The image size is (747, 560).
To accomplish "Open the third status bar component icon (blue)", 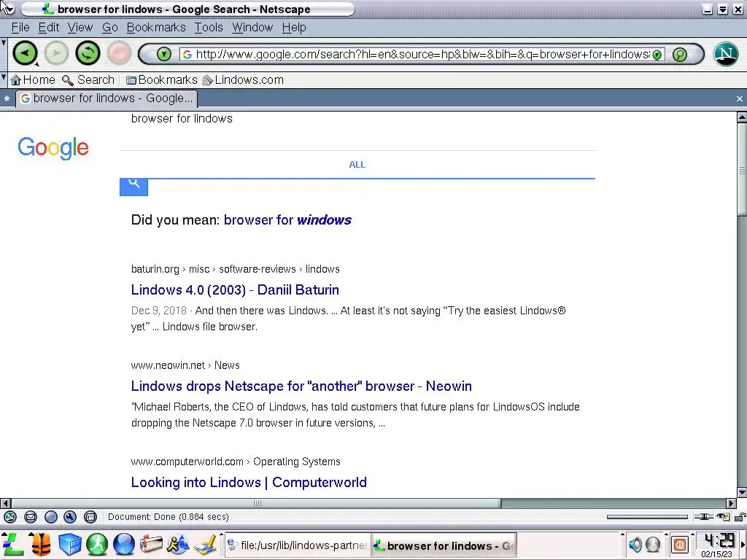I will pyautogui.click(x=50, y=517).
